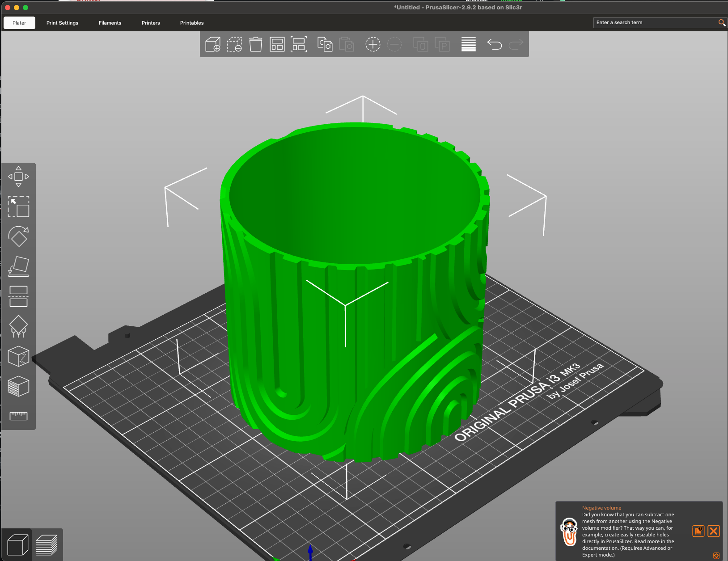Select the Scale gizmo tool

[x=18, y=207]
